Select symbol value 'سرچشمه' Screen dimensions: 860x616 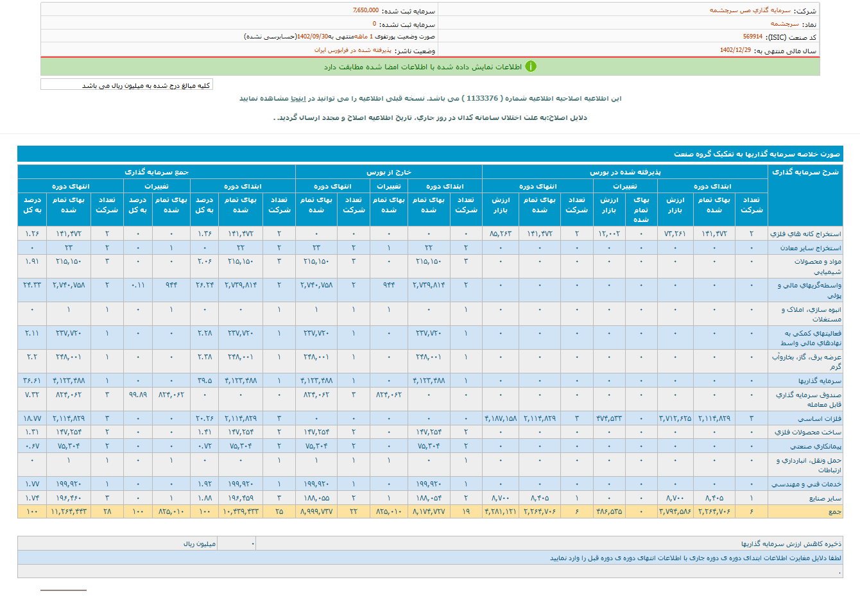[785, 24]
